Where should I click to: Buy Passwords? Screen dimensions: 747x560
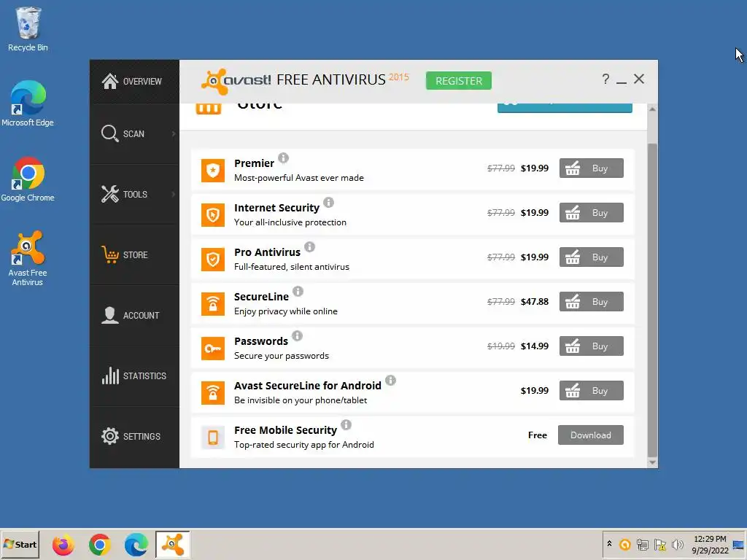(x=591, y=346)
